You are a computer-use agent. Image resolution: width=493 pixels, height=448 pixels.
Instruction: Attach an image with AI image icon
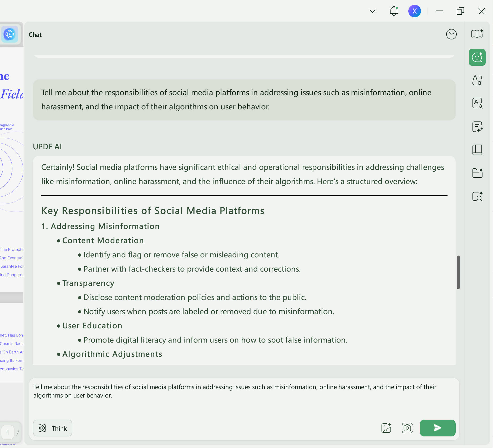(386, 428)
